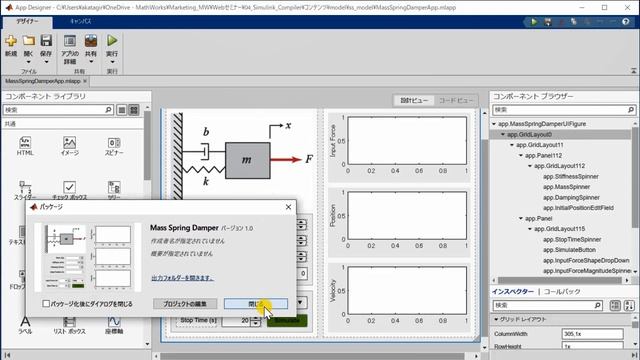Open file with the 開く folder icon

point(29,41)
